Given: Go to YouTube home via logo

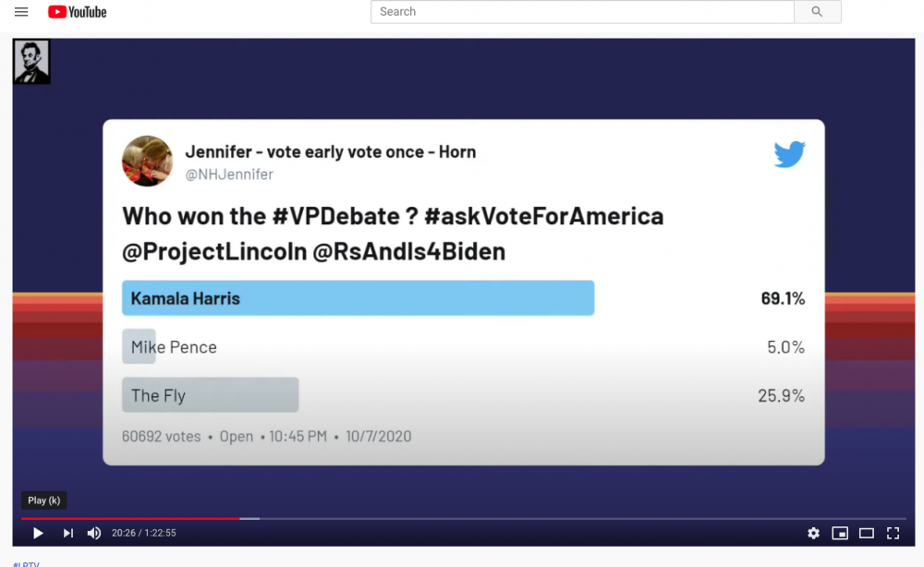Looking at the screenshot, I should 78,12.
